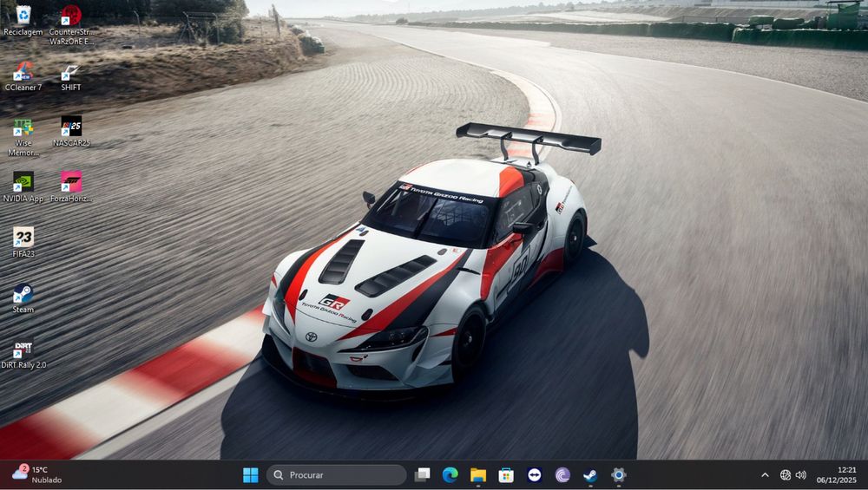Viewport: 868px width, 490px height.
Task: Open Wise Memory shortcut icon
Action: point(23,137)
